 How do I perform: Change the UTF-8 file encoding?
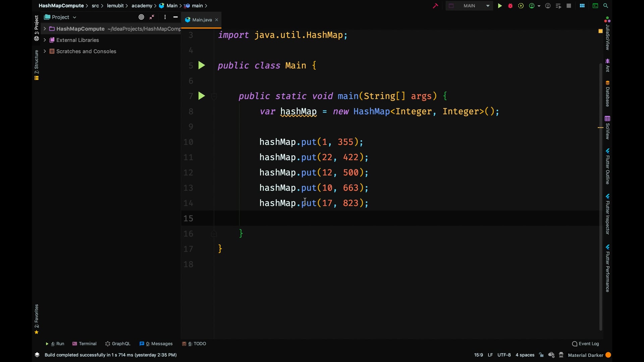pos(504,355)
